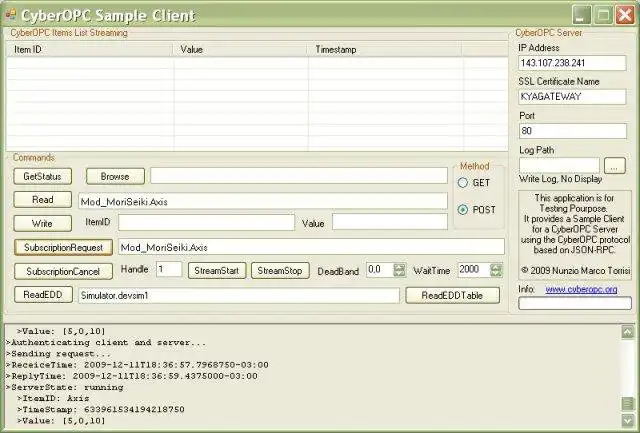Click the log scroll up arrow
Image resolution: width=640 pixels, height=433 pixels.
627,332
